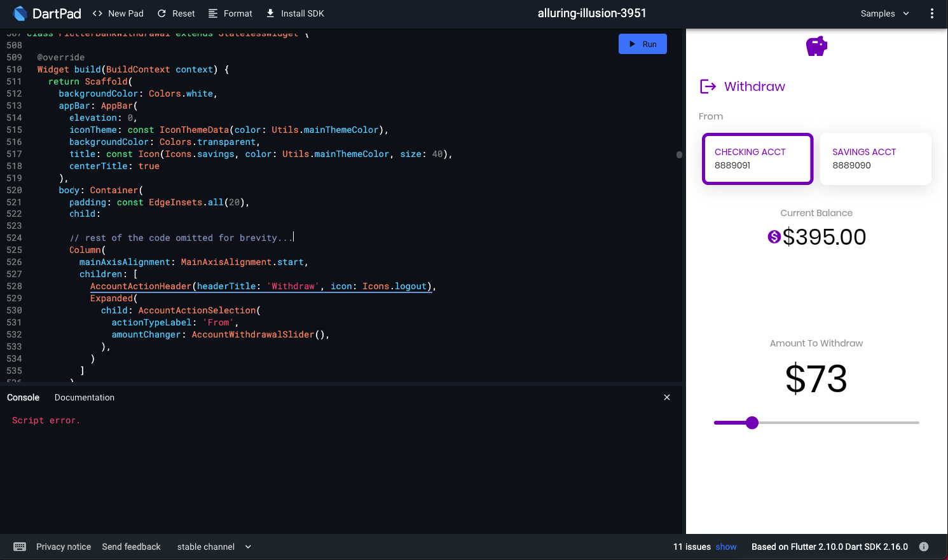Close the console panel
948x560 pixels.
click(x=667, y=397)
